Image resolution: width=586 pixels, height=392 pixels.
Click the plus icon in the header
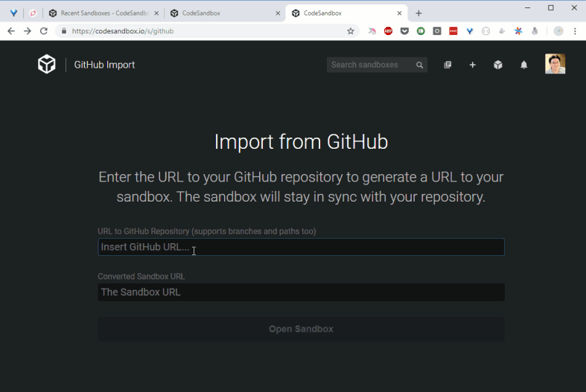click(x=472, y=65)
